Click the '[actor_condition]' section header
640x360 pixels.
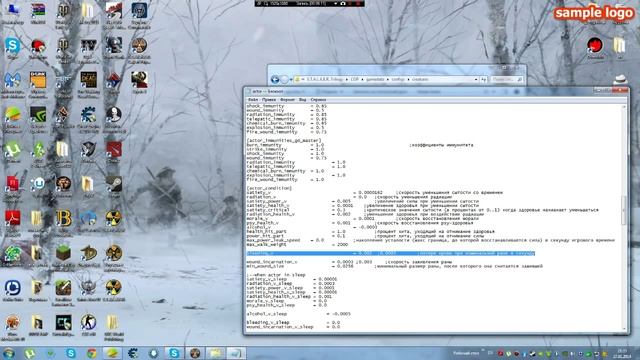point(269,188)
